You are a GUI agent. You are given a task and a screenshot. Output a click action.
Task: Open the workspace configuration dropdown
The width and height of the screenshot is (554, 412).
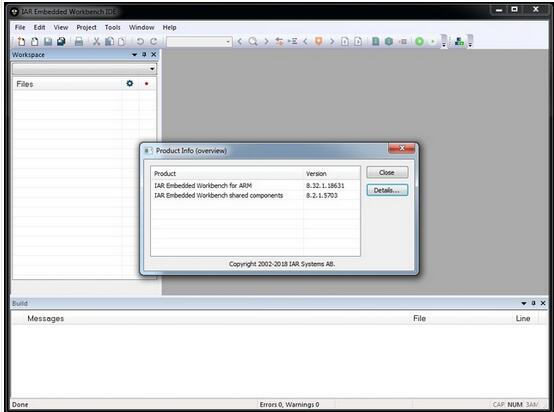[152, 69]
